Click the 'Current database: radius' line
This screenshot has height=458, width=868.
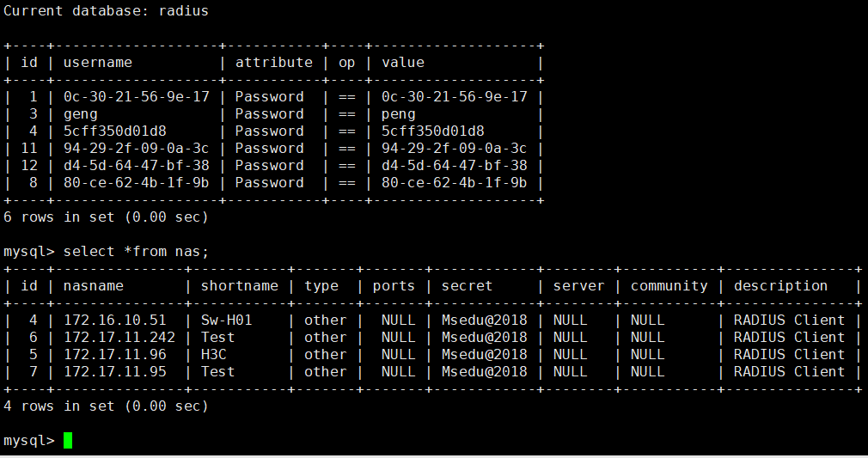(106, 11)
